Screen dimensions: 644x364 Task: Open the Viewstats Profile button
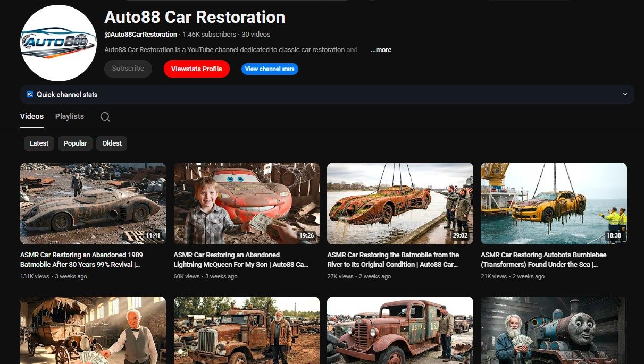[196, 69]
